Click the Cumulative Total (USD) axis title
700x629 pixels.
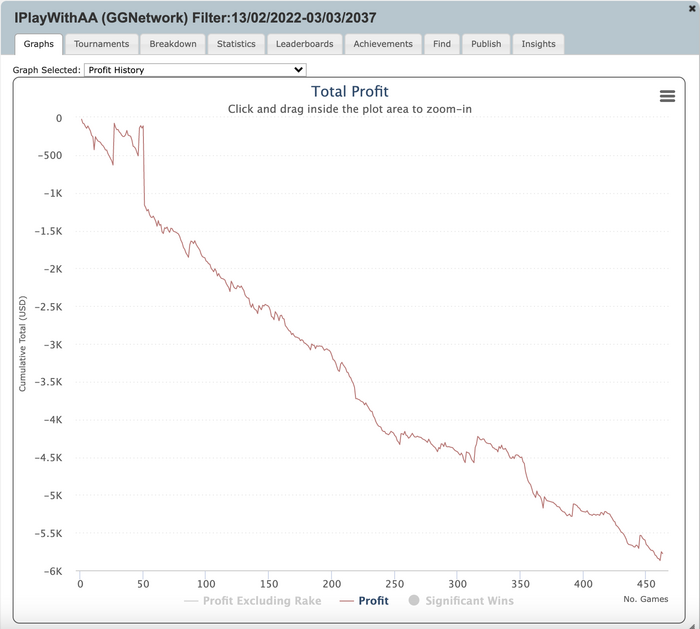[22, 344]
